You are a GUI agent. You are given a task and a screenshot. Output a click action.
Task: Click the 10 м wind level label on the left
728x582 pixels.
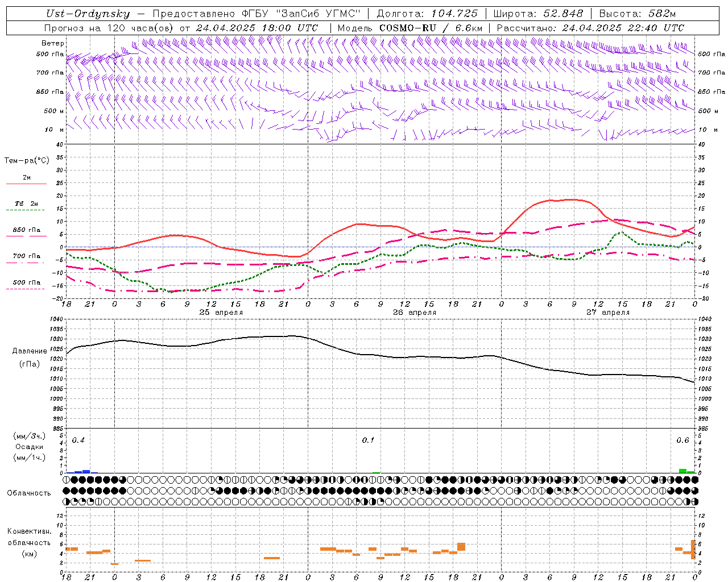54,130
